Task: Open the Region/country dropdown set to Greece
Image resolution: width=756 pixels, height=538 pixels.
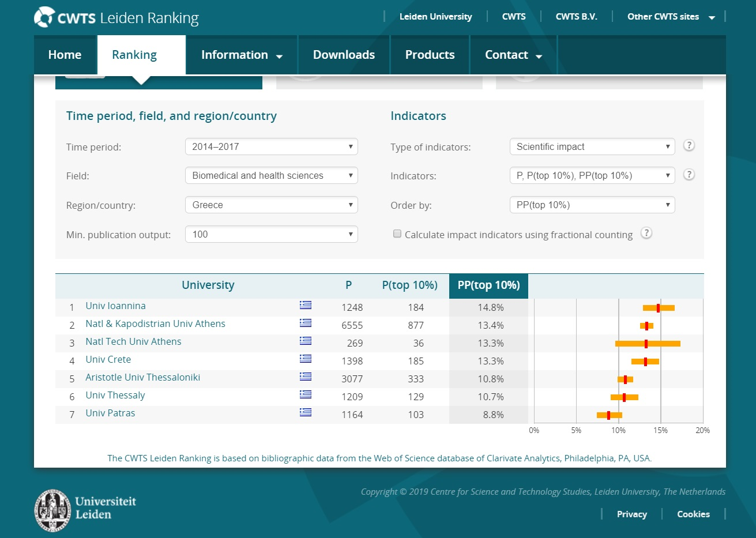Action: 272,205
